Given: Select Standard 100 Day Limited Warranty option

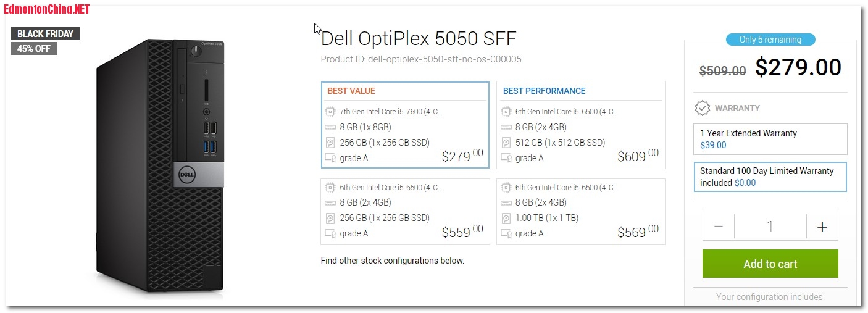Looking at the screenshot, I should (x=770, y=177).
